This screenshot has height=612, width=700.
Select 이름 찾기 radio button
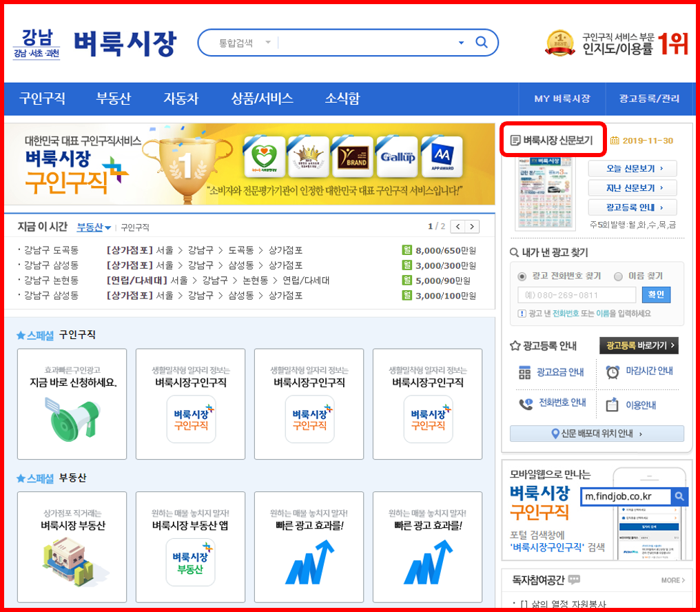(x=618, y=276)
